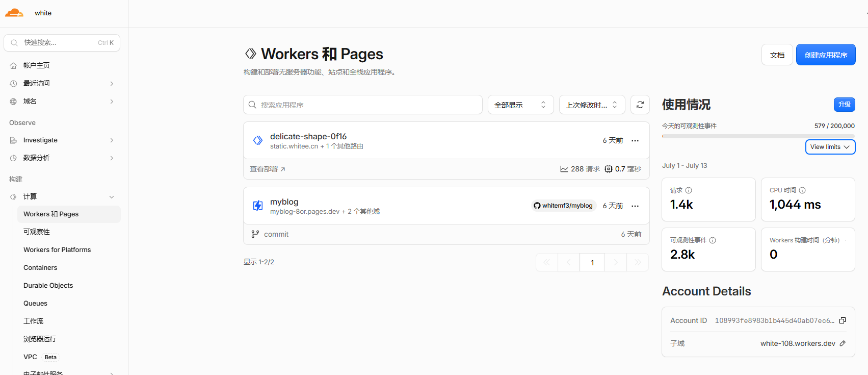The width and height of the screenshot is (868, 375).
Task: Click the 快速搜索 quick search field
Action: pos(62,43)
